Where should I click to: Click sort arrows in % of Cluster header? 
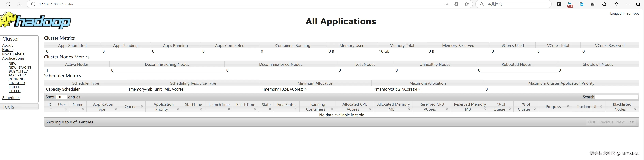click(x=535, y=109)
